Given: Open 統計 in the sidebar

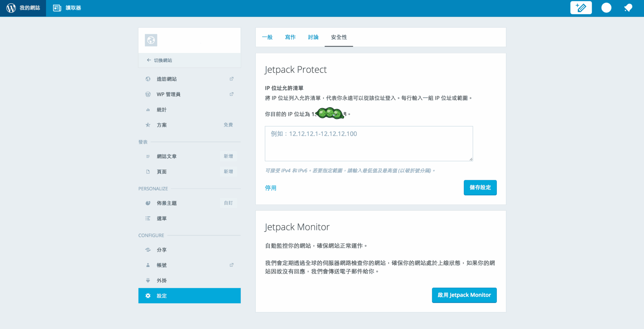Looking at the screenshot, I should (162, 110).
